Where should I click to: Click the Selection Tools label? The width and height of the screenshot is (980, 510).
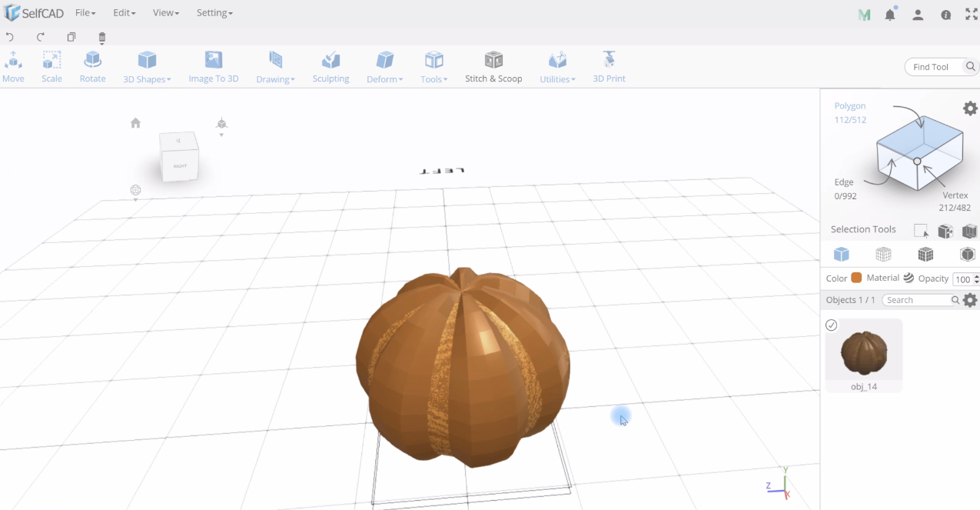[x=863, y=229]
